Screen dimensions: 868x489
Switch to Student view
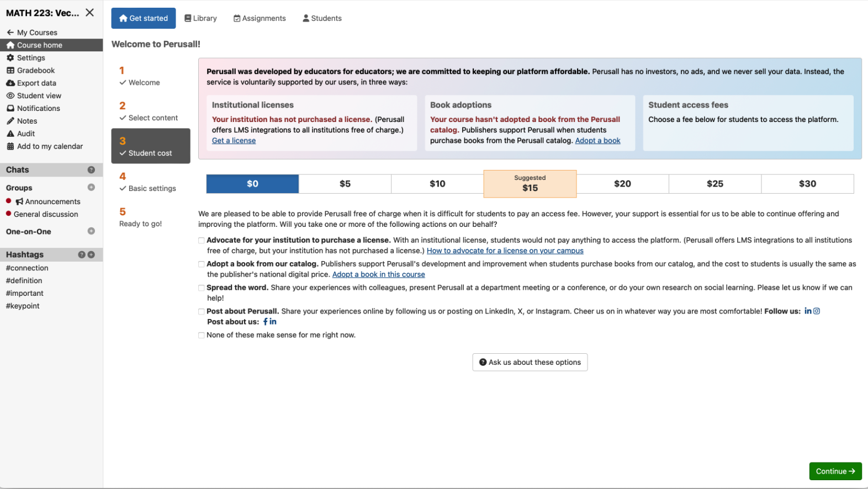click(x=34, y=96)
